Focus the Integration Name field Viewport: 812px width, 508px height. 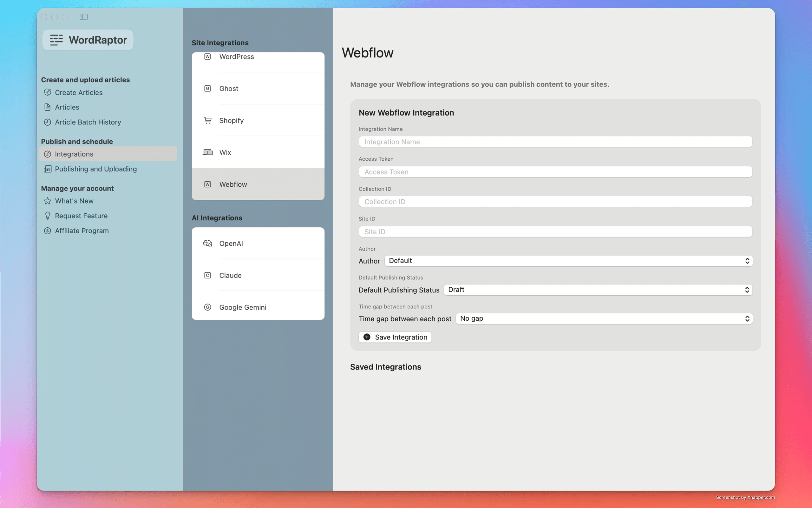coord(555,142)
